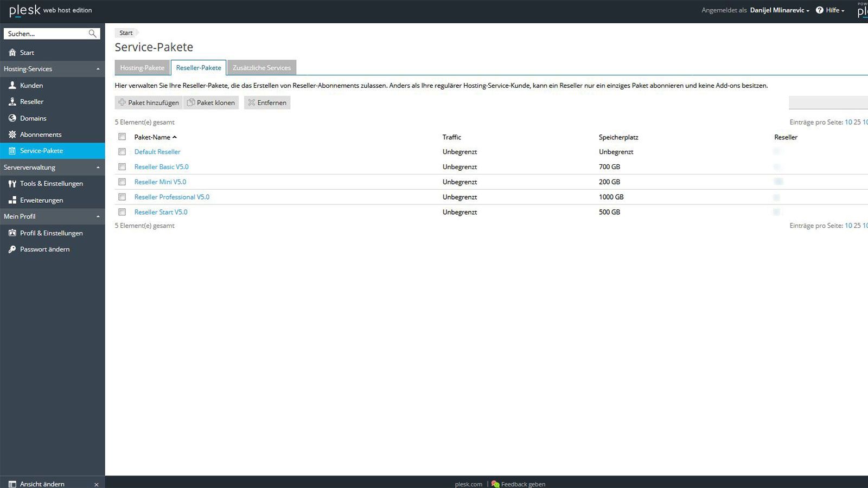868x488 pixels.
Task: Select the Kunden person icon in sidebar
Action: tap(11, 85)
